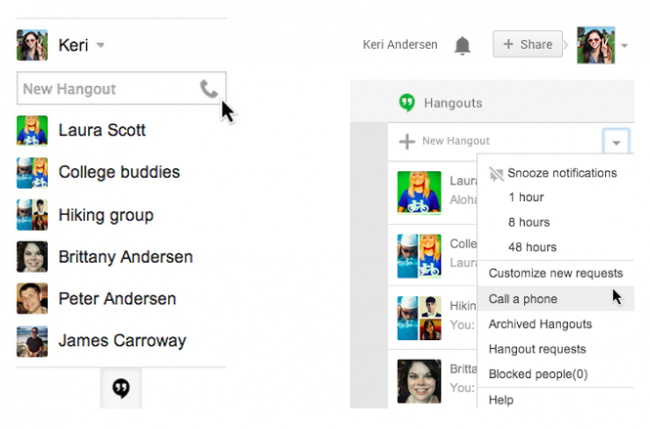Expand the account arrow beside top-right photo

625,46
